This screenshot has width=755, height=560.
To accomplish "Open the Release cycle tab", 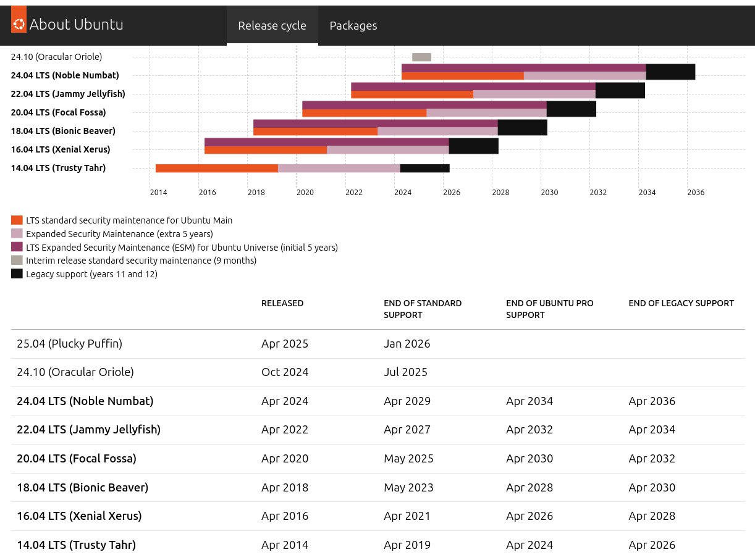I will coord(272,25).
